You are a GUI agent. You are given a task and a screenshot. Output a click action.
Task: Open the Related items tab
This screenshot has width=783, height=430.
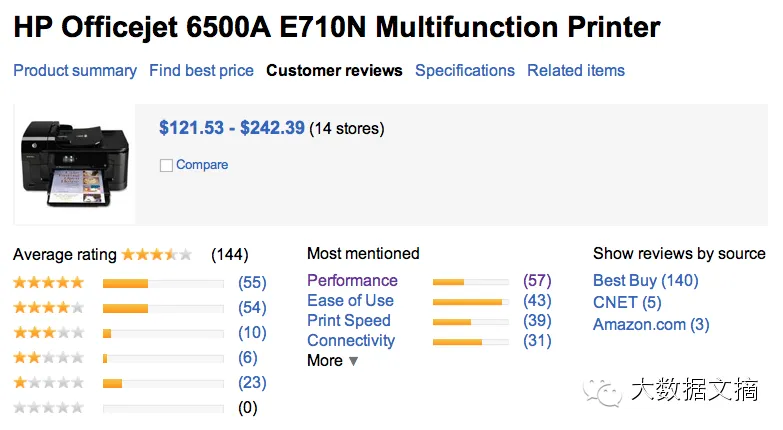[x=576, y=71]
